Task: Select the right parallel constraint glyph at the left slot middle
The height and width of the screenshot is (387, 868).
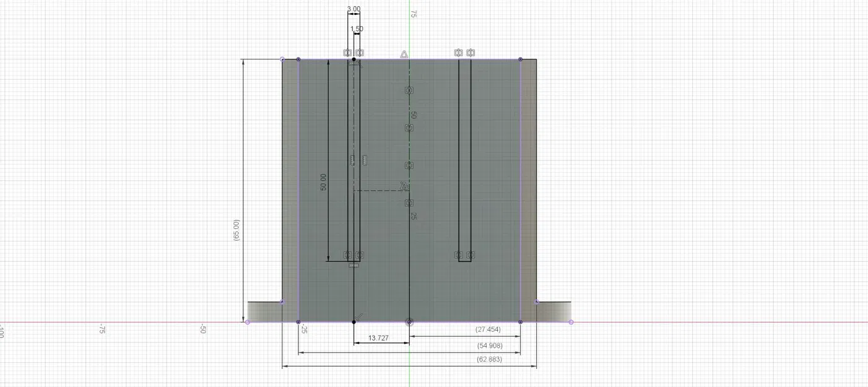Action: (x=365, y=161)
